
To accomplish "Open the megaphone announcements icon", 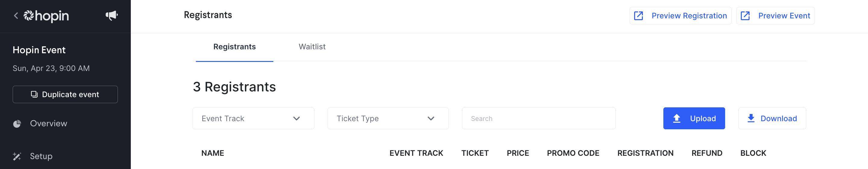I will point(112,15).
